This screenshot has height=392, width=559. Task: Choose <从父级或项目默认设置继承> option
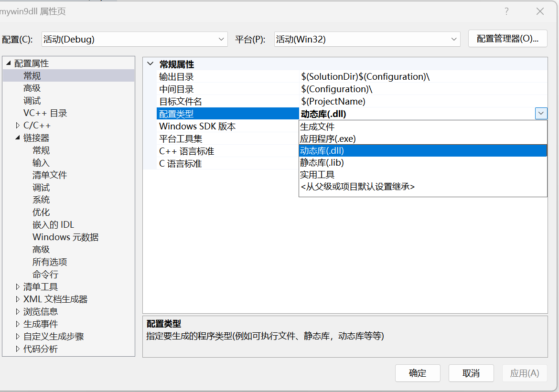click(x=423, y=187)
